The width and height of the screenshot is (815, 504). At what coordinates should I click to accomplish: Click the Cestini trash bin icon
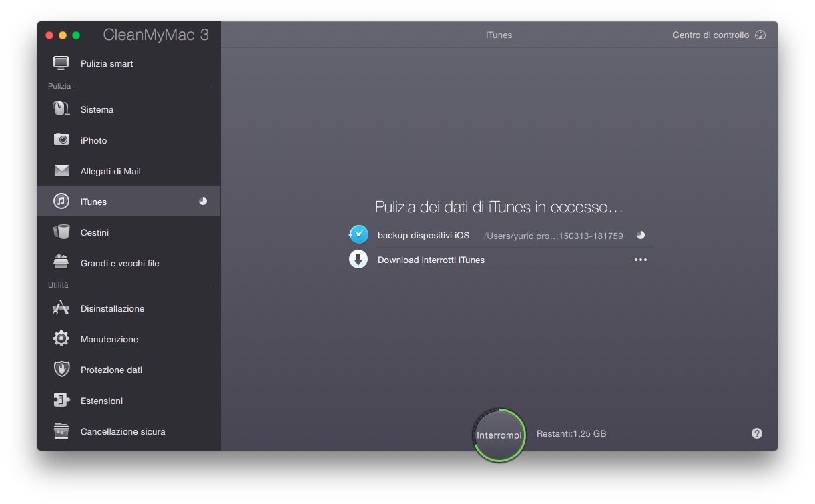click(61, 232)
